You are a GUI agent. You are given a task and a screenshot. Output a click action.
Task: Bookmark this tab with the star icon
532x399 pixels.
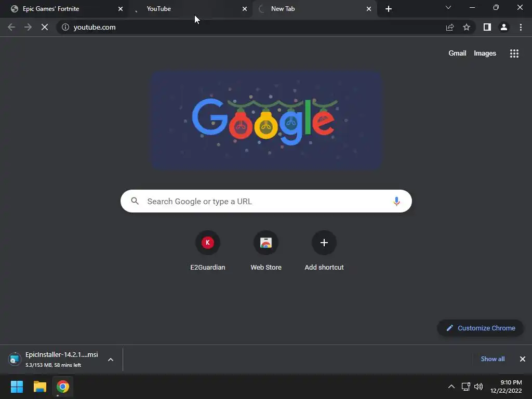coord(467,27)
